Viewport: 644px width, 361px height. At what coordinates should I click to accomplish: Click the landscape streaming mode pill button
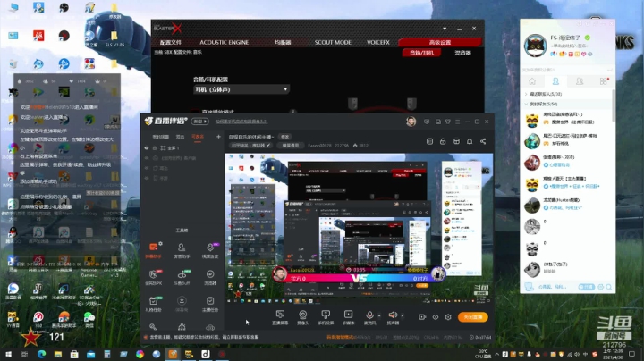(x=291, y=146)
